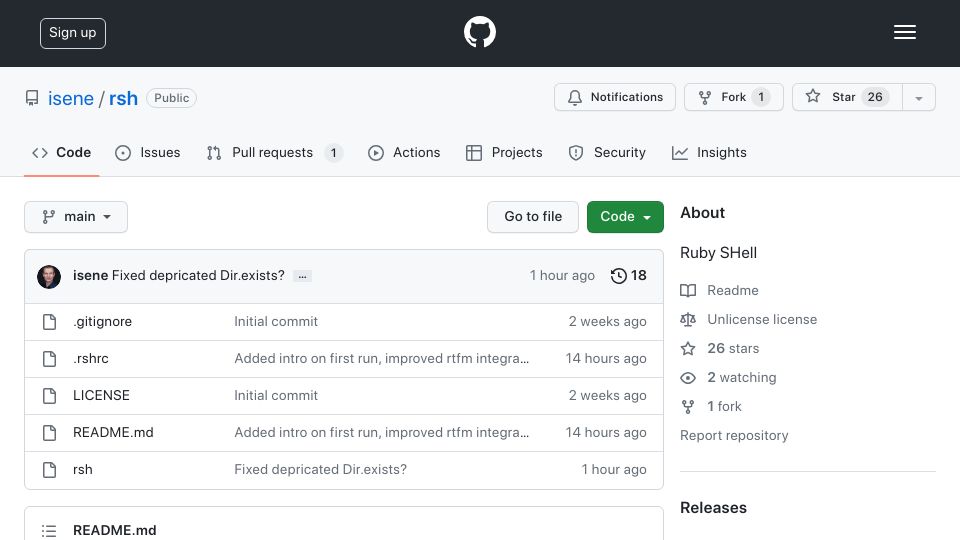The width and height of the screenshot is (960, 540).
Task: Open the hamburger navigation menu
Action: [x=904, y=32]
